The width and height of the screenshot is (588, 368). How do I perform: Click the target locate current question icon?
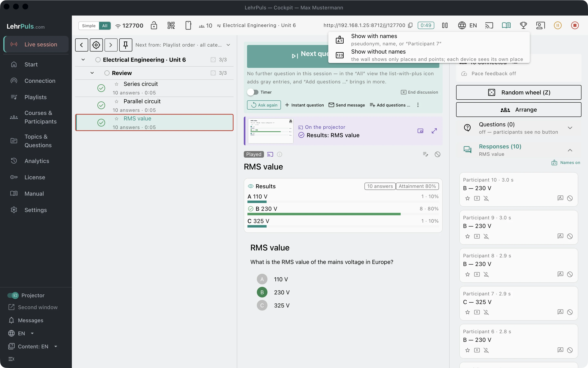coord(96,45)
